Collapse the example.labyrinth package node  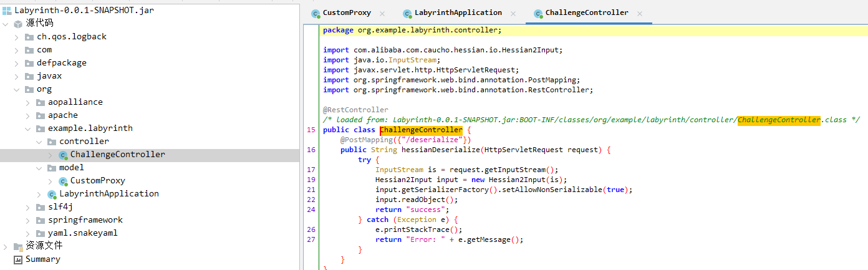click(28, 128)
